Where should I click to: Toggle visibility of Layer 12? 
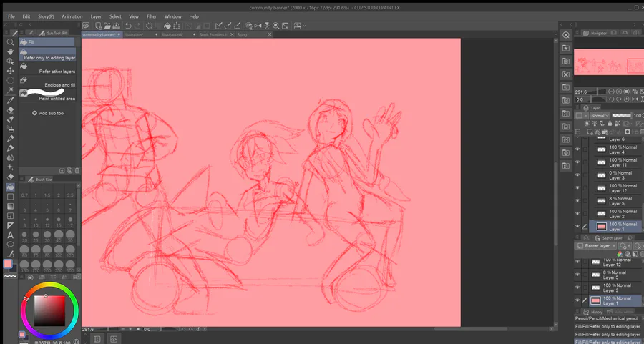577,188
